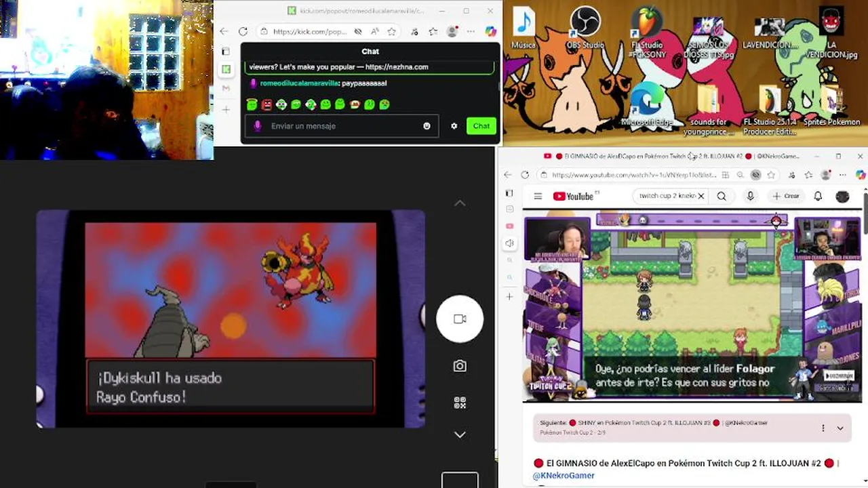Image resolution: width=868 pixels, height=488 pixels.
Task: Click the YouTube search text field
Action: tap(667, 196)
